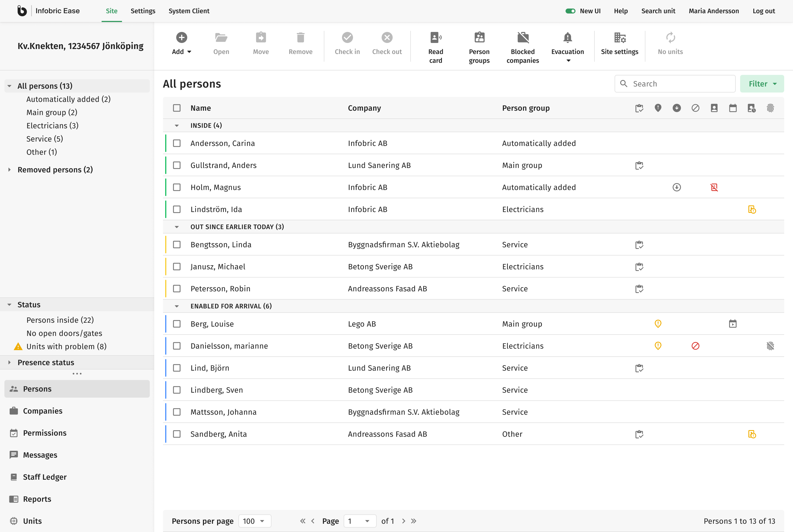The width and height of the screenshot is (793, 532).
Task: Select checkbox for Andersson, Carina
Action: point(177,143)
